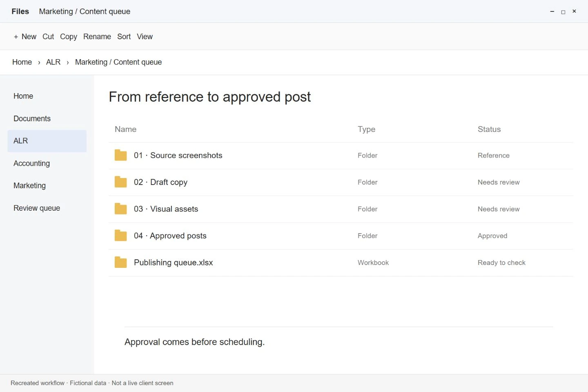This screenshot has height=392, width=588.
Task: Click Cut in the toolbar
Action: pos(48,37)
